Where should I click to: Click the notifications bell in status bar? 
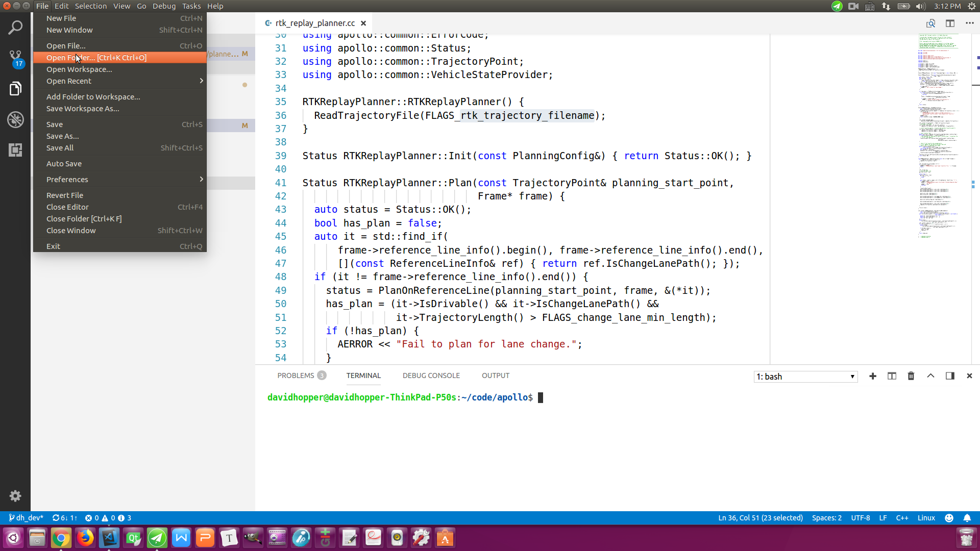(967, 518)
